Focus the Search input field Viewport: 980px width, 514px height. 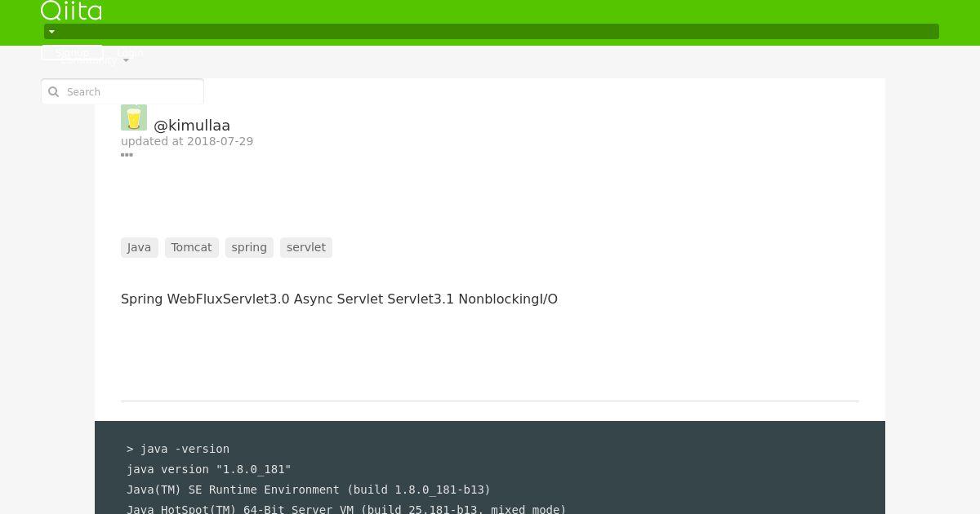click(122, 92)
